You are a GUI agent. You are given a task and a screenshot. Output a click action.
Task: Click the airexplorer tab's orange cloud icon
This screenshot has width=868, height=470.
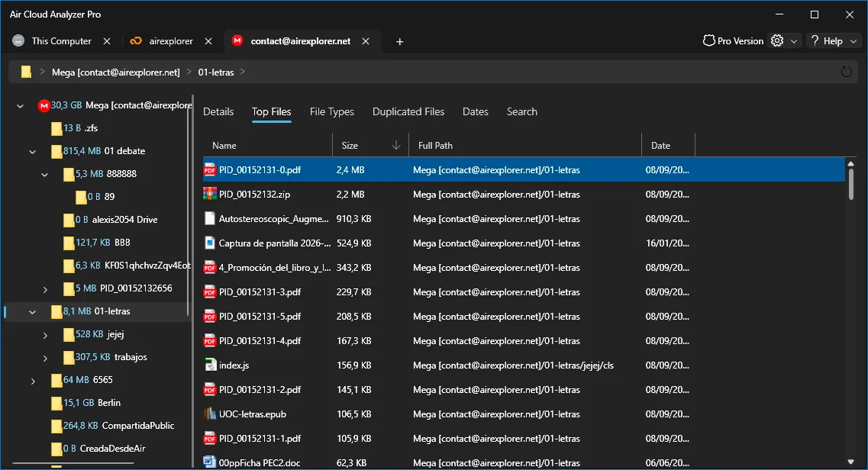pyautogui.click(x=136, y=41)
